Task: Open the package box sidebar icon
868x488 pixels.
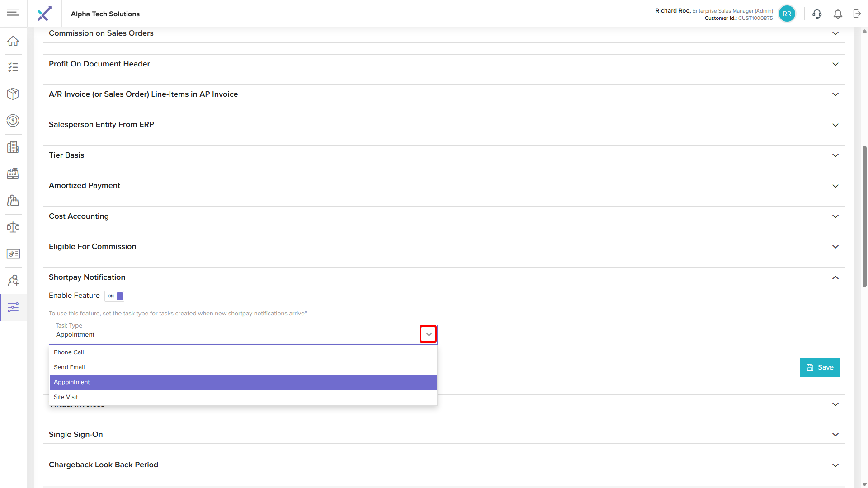Action: coord(13,94)
